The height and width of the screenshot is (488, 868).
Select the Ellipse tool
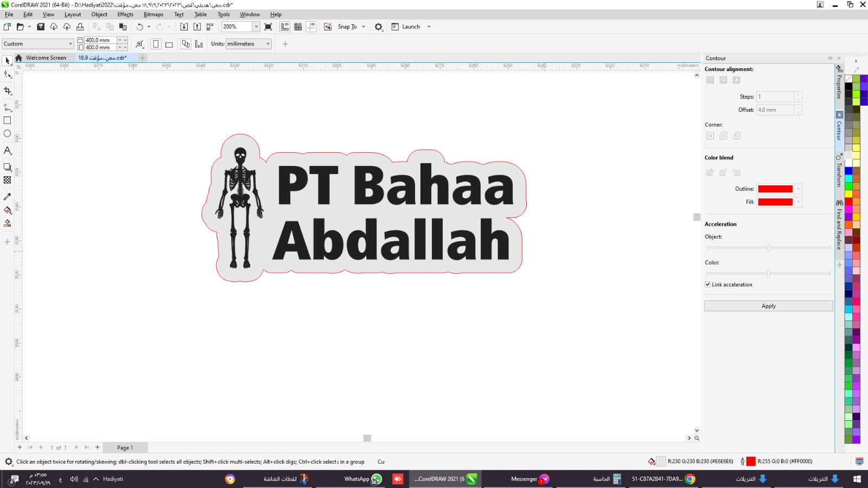8,133
